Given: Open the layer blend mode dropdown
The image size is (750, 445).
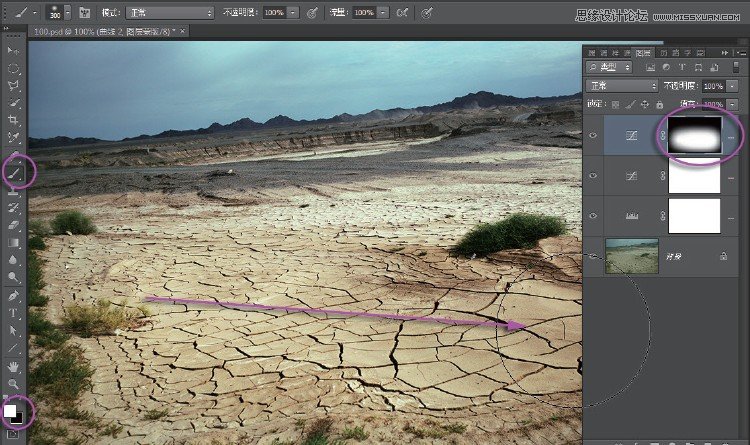Looking at the screenshot, I should 622,86.
